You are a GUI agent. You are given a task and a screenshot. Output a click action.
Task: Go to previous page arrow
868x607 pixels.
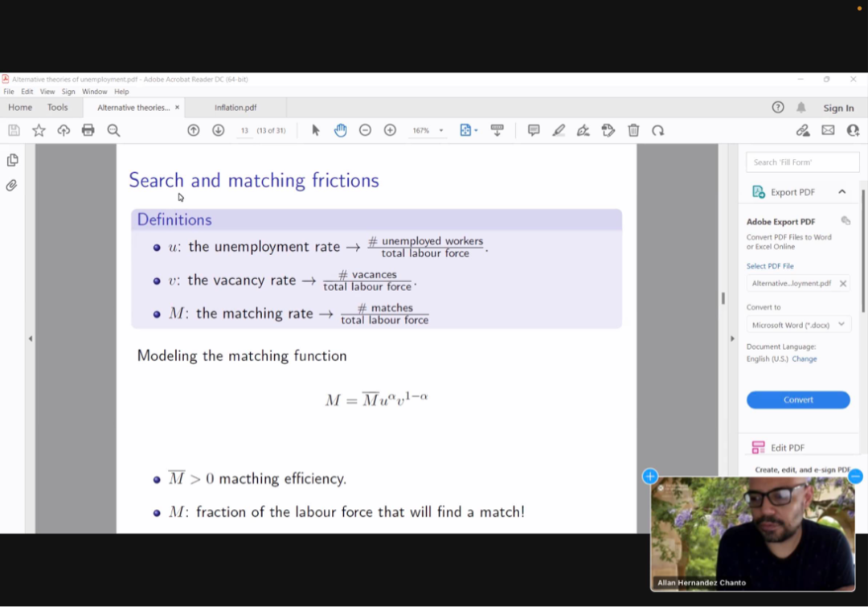[193, 130]
